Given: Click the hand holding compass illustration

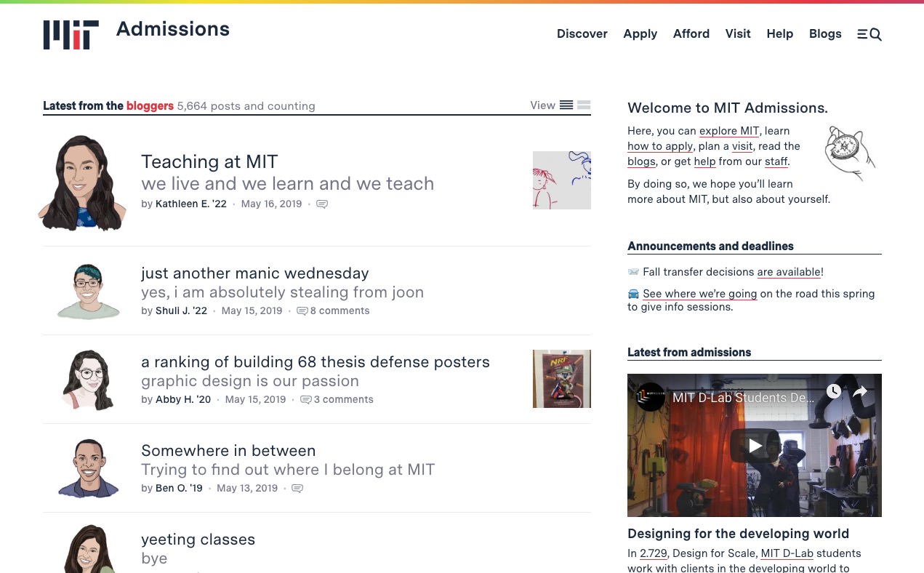Looking at the screenshot, I should (x=850, y=153).
